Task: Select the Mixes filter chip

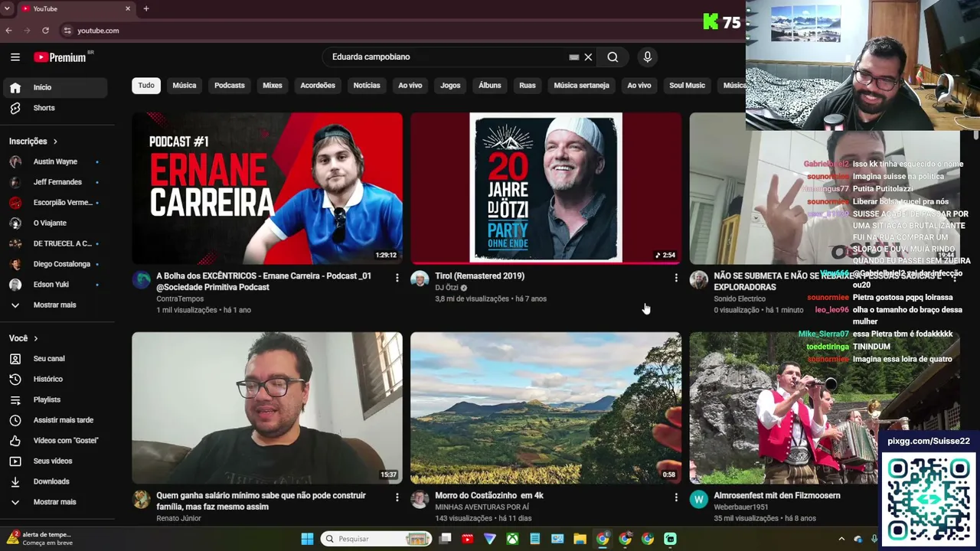Action: [273, 86]
